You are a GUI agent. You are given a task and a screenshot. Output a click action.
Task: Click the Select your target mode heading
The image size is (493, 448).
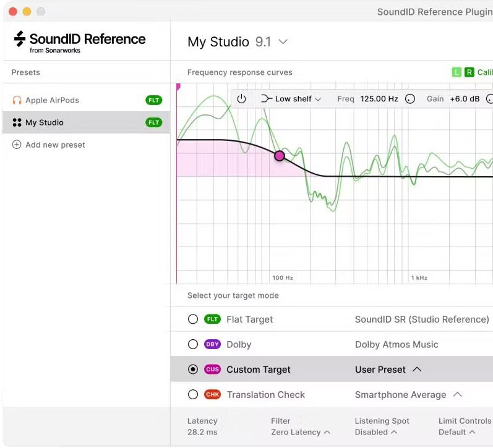tap(233, 295)
